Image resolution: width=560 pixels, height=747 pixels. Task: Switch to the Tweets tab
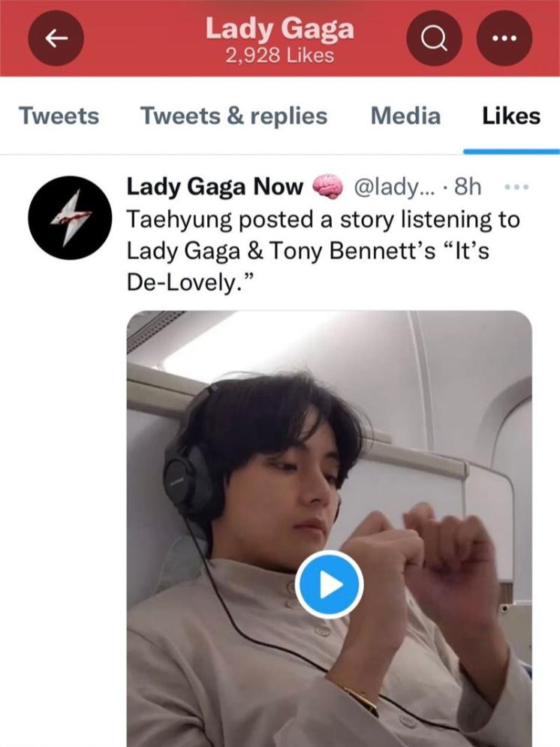59,116
